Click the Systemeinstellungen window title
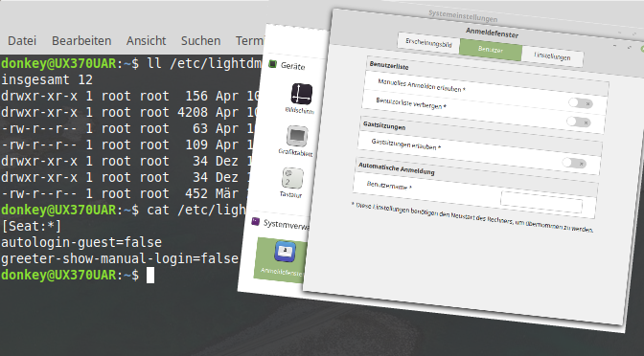Viewport: 644px width, 356px height. (463, 16)
